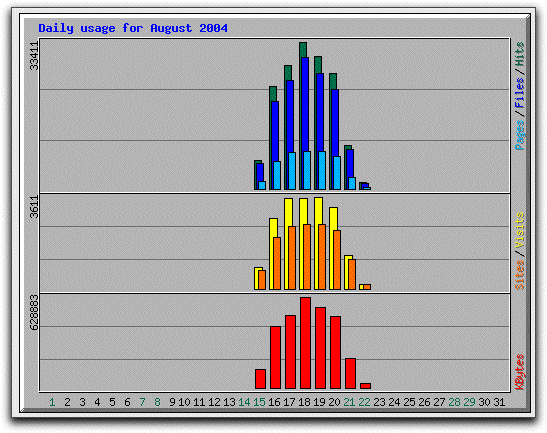Click the red KBytes legend label
547x433 pixels.
coord(520,372)
